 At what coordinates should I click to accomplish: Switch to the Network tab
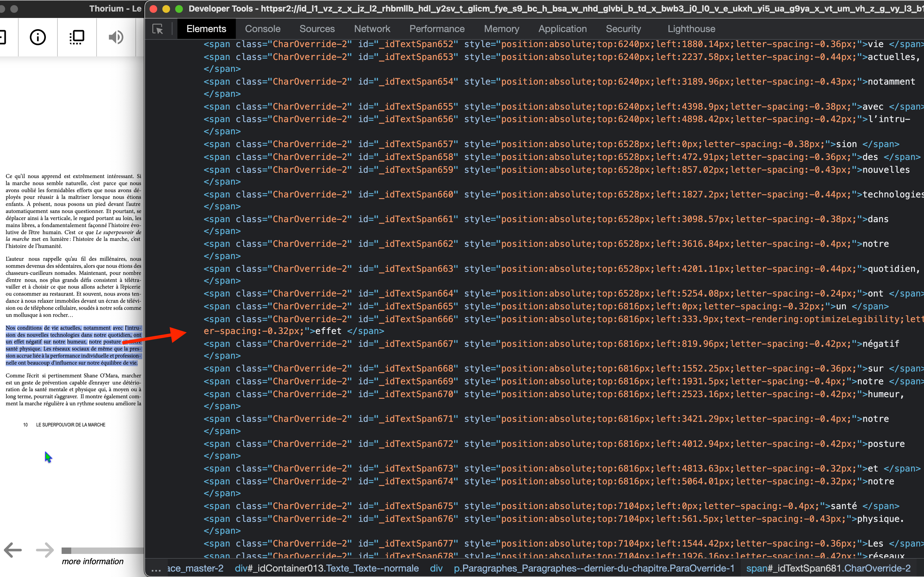pyautogui.click(x=372, y=29)
